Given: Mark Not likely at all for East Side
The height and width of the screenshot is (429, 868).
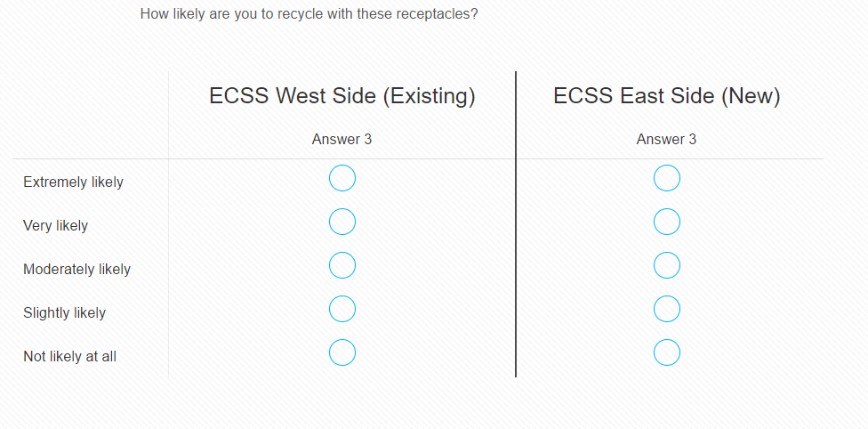Looking at the screenshot, I should [667, 352].
